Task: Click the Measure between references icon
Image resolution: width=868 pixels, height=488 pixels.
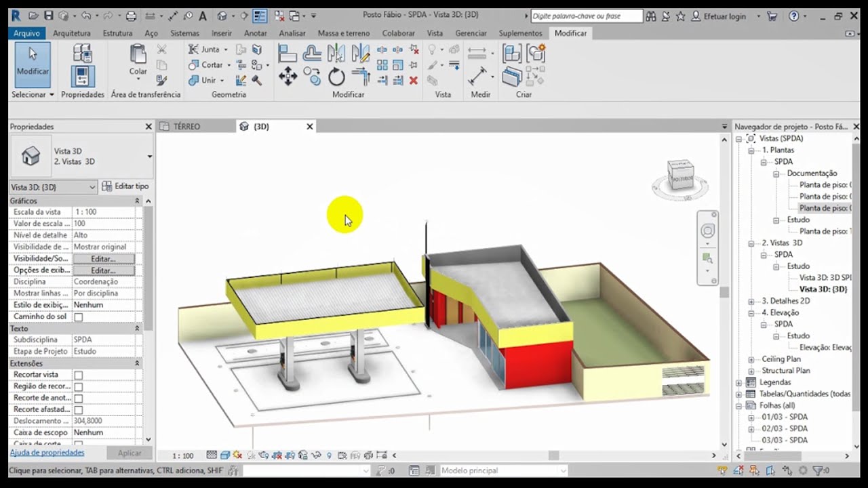Action: pos(477,52)
